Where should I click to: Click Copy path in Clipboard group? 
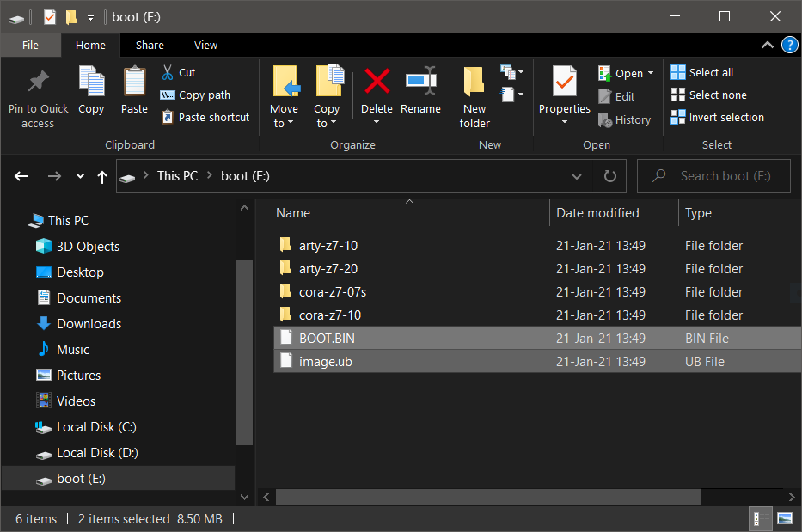click(195, 95)
